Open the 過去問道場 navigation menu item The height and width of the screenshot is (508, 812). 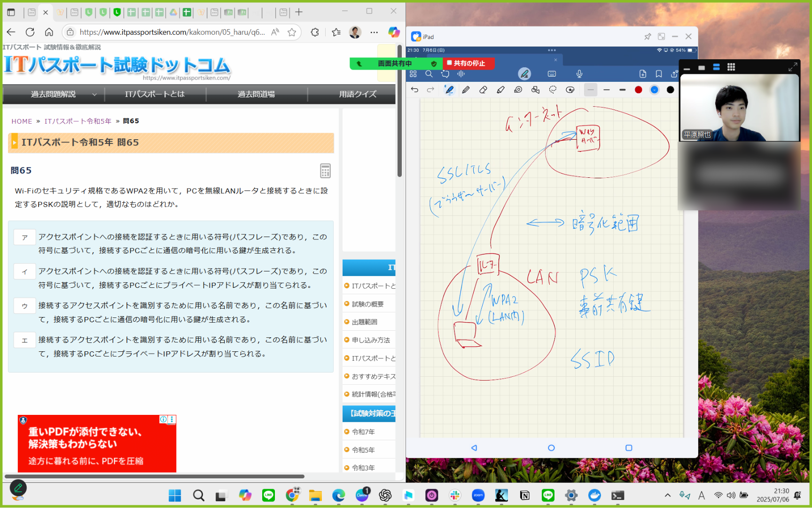256,94
